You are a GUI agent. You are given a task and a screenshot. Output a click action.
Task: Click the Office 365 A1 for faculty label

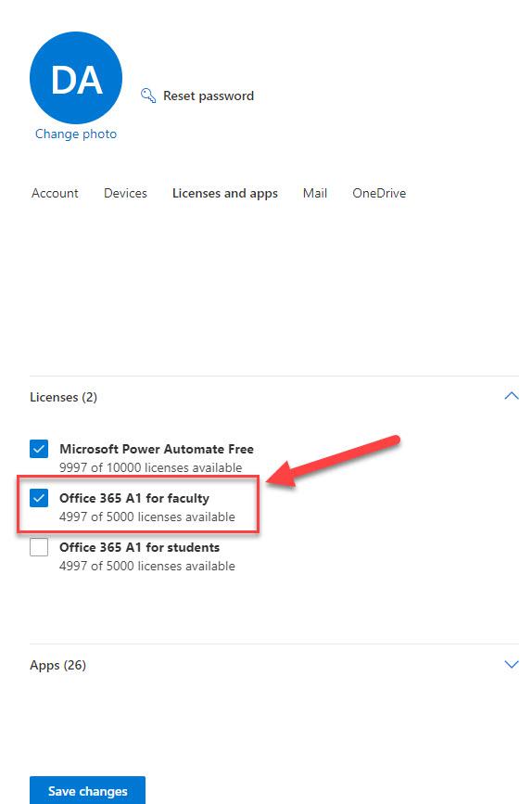pos(134,498)
